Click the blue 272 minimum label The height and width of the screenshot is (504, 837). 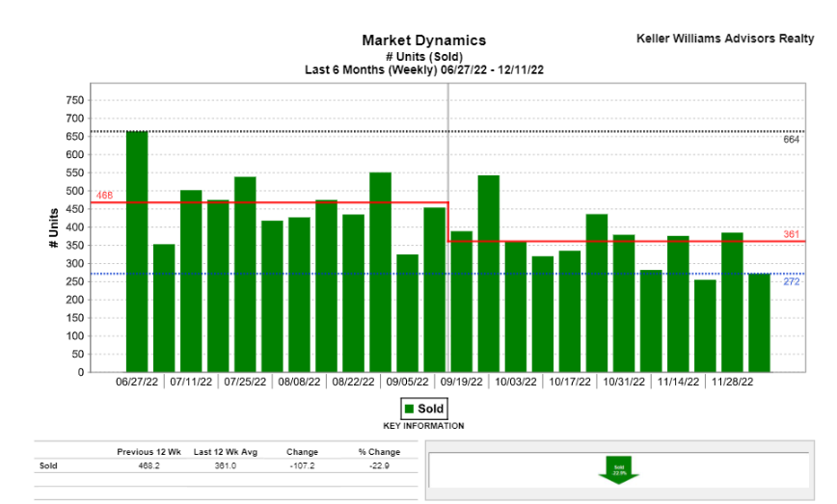click(x=791, y=281)
